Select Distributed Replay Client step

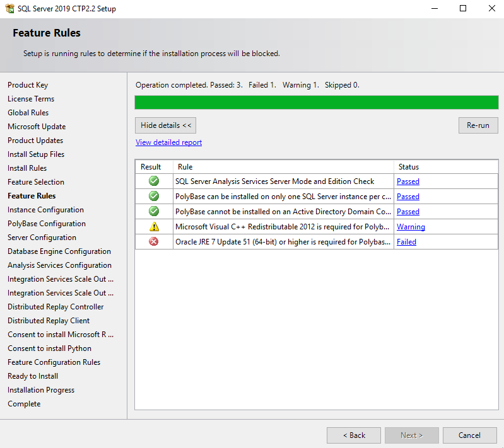coord(49,321)
